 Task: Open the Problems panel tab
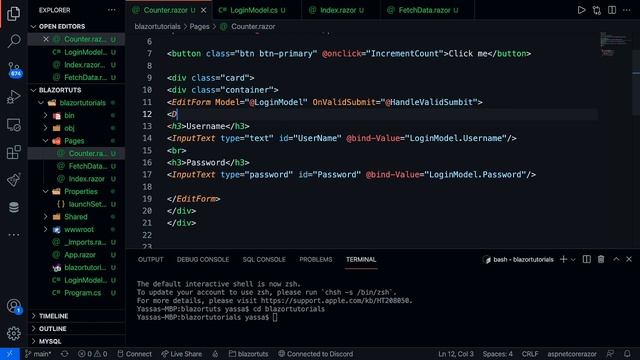click(x=316, y=260)
